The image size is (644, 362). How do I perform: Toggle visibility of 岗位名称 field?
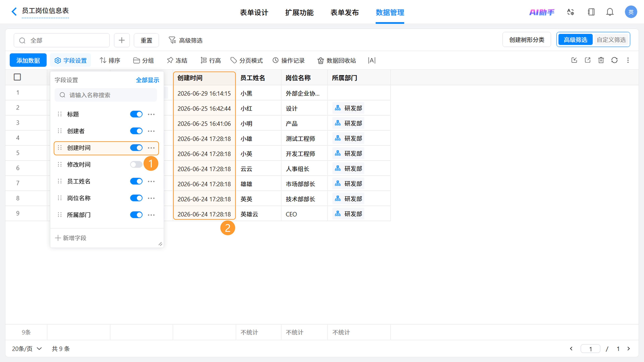136,198
